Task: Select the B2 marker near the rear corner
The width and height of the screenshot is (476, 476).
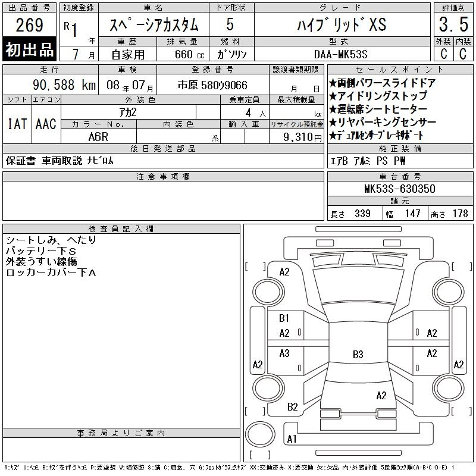Action: coord(292,407)
